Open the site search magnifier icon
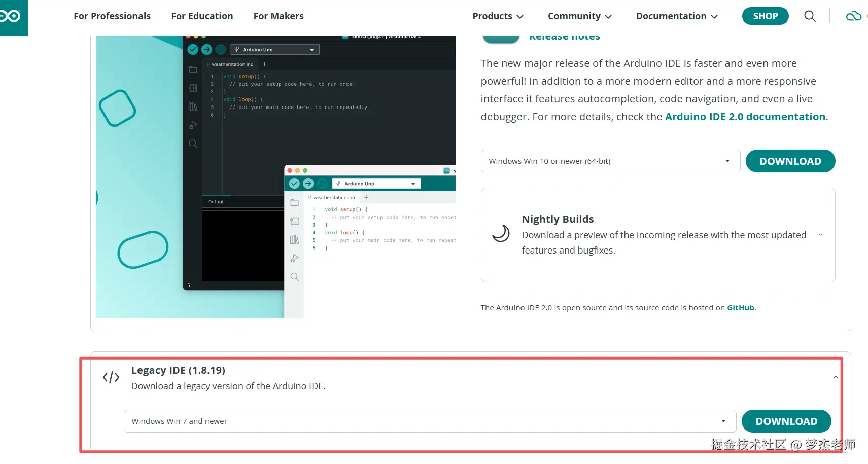 pyautogui.click(x=810, y=16)
